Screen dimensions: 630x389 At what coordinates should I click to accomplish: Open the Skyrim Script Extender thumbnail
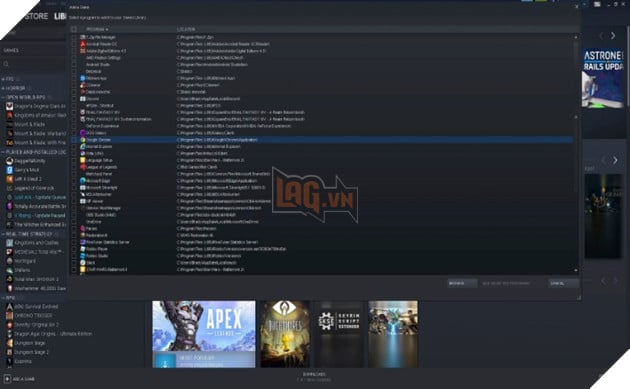(x=339, y=334)
